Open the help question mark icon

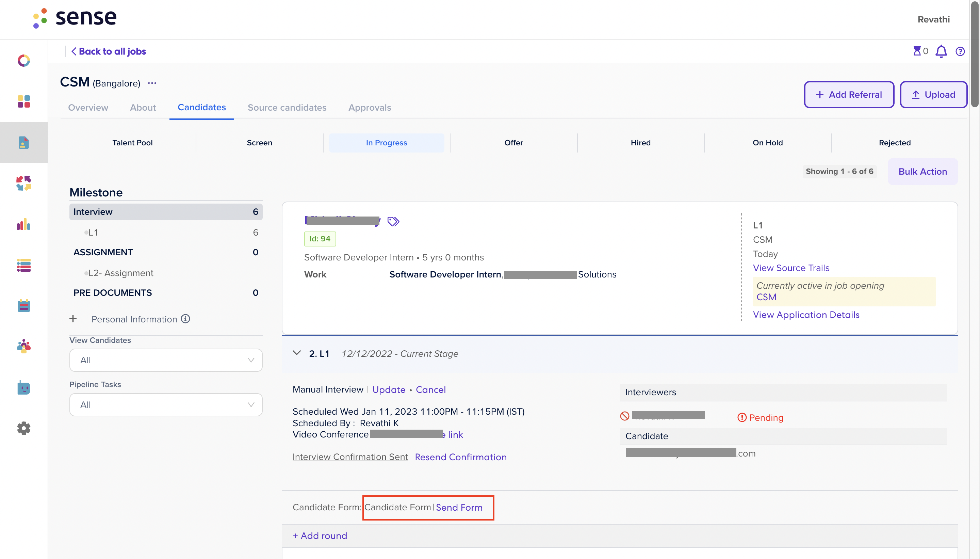[x=960, y=51]
